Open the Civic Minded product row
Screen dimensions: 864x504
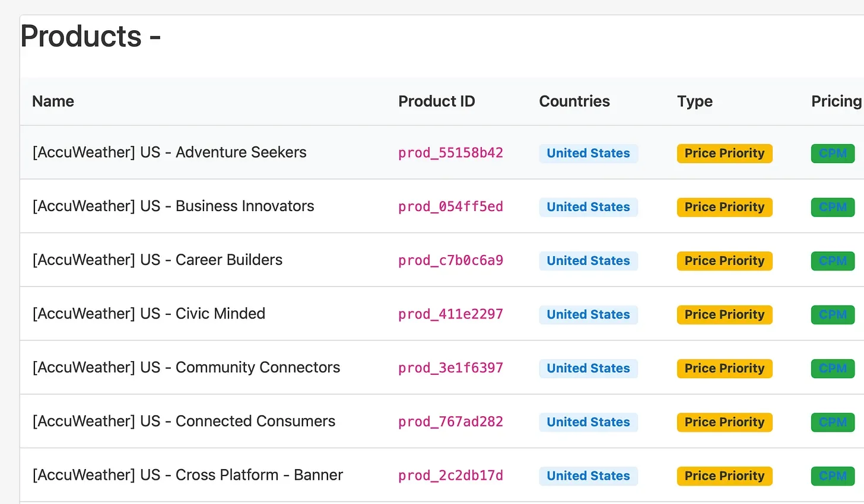pyautogui.click(x=148, y=314)
